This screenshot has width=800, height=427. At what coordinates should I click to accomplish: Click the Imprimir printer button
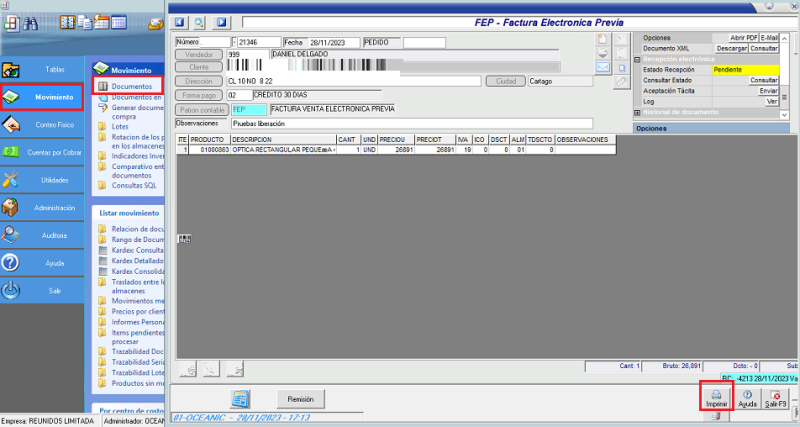pos(716,396)
